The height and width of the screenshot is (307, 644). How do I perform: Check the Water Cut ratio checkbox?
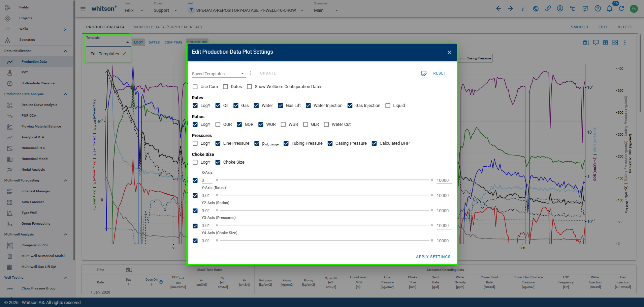click(326, 124)
